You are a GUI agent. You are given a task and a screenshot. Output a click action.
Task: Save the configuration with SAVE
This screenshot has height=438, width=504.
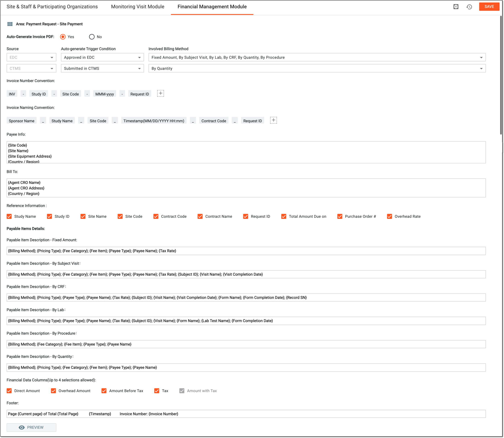pyautogui.click(x=489, y=7)
